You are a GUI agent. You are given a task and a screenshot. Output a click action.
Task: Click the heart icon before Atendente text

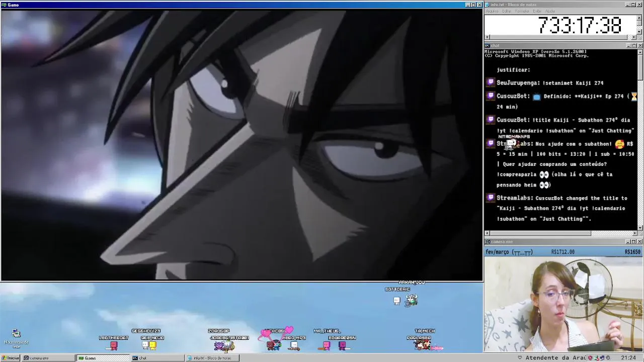[520, 358]
